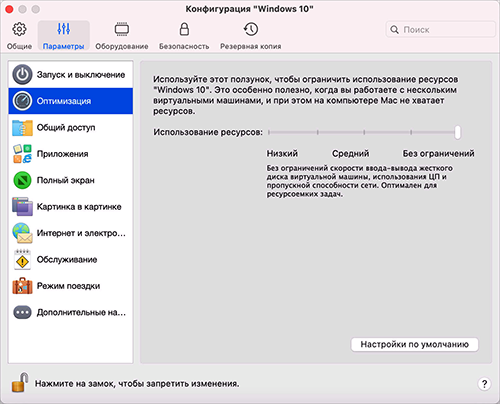
Task: Select Полный экран in sidebar
Action: click(71, 180)
